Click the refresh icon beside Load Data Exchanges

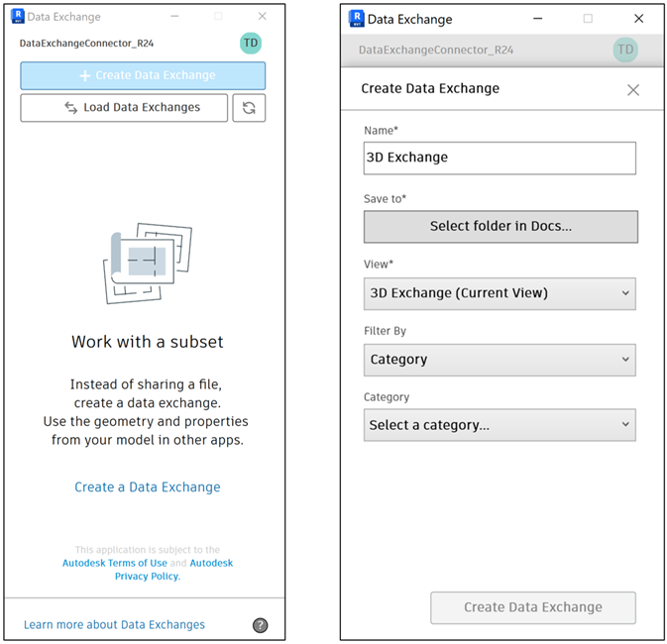[x=249, y=108]
